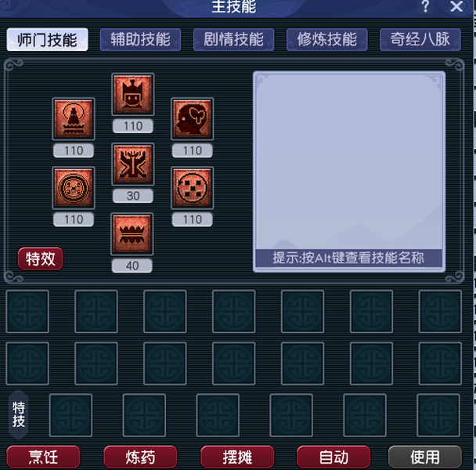
Task: Open the question mark help icon
Action: click(425, 6)
